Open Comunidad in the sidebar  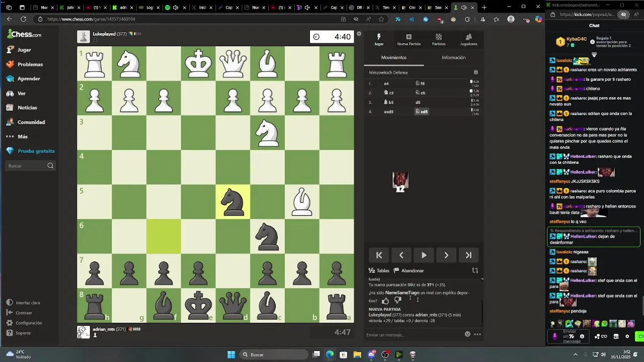coord(26,122)
